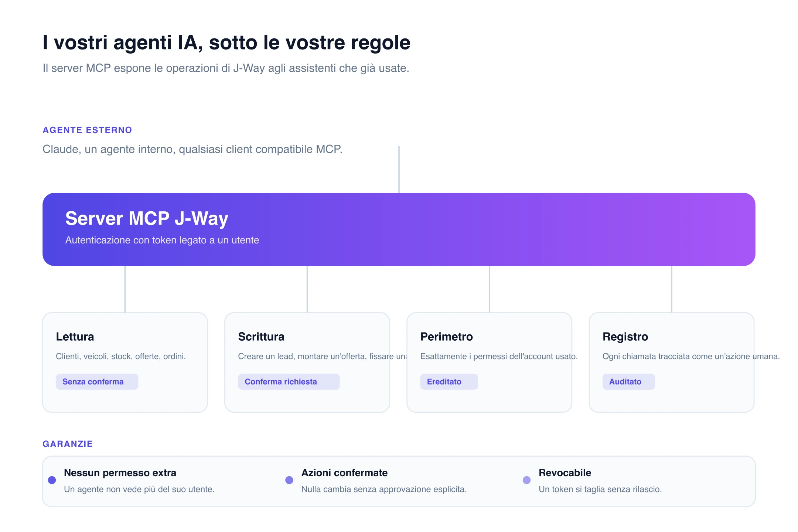Click the main heading 'I vostri agenti IA'
This screenshot has width=798, height=532.
(x=226, y=42)
